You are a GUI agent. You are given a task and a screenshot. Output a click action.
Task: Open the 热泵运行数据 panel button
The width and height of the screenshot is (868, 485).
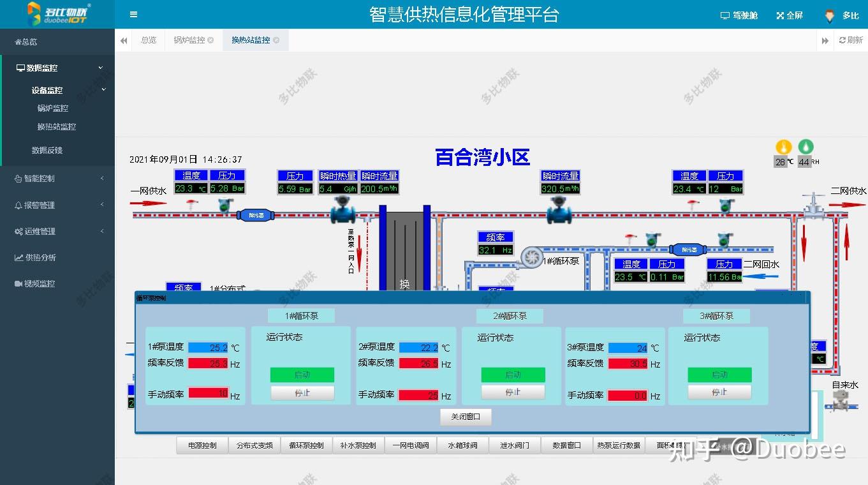619,445
